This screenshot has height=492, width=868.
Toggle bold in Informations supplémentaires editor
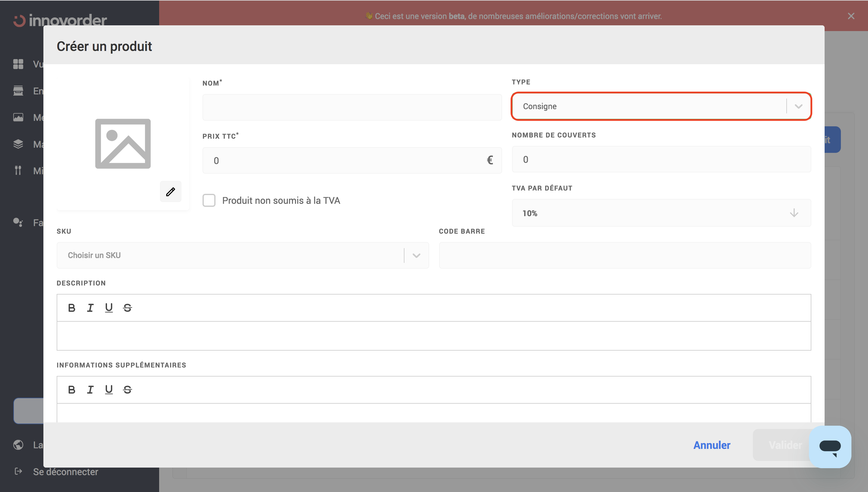[72, 389]
